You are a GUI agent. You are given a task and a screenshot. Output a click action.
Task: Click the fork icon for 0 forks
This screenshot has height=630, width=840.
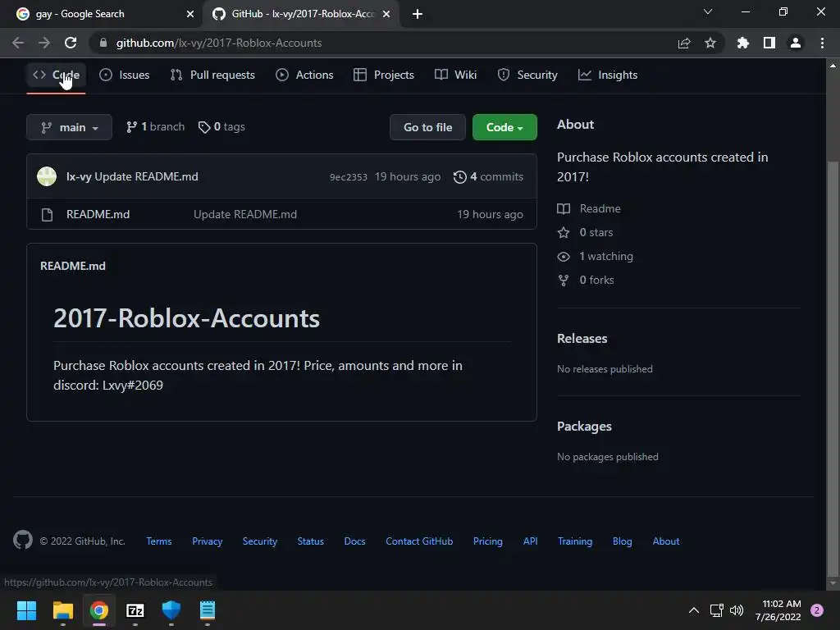point(564,281)
